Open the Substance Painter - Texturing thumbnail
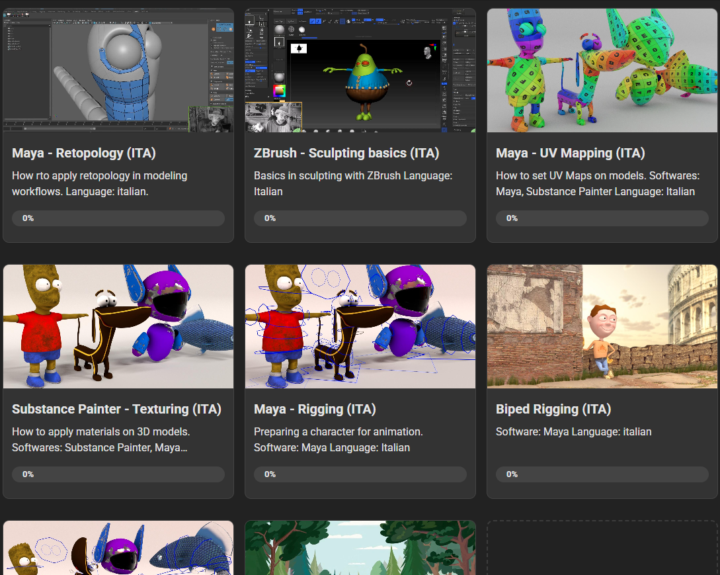The height and width of the screenshot is (575, 720). [118, 326]
